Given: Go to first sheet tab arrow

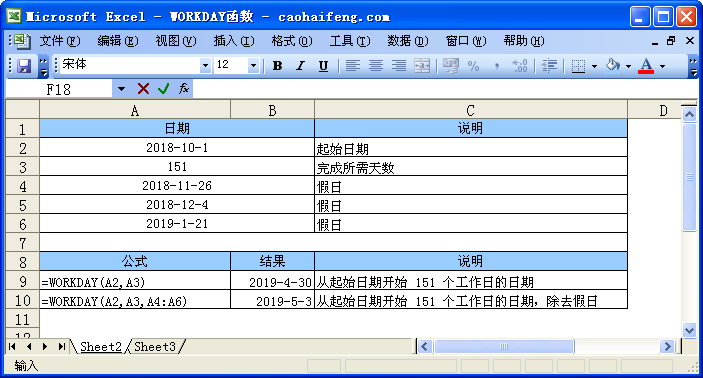Looking at the screenshot, I should pos(12,346).
